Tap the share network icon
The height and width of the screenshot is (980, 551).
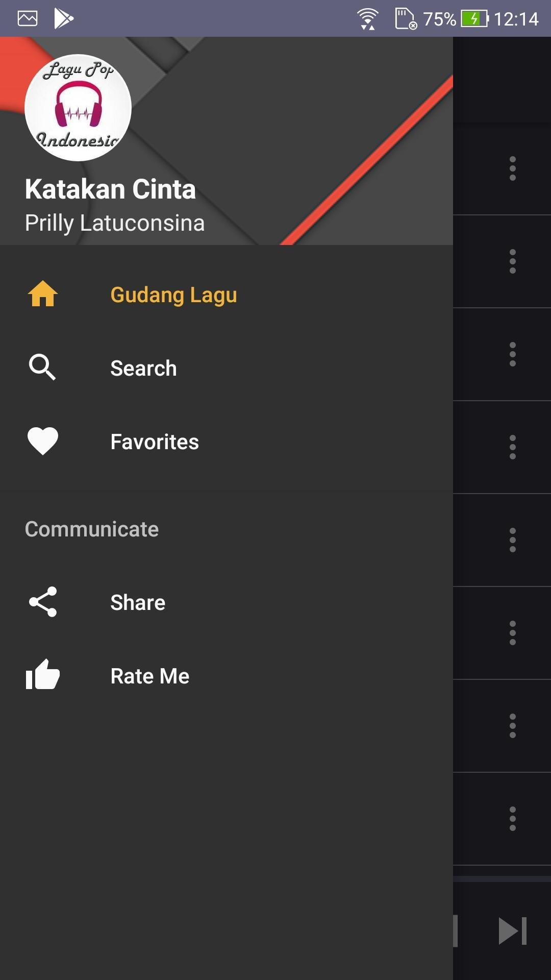[x=43, y=602]
